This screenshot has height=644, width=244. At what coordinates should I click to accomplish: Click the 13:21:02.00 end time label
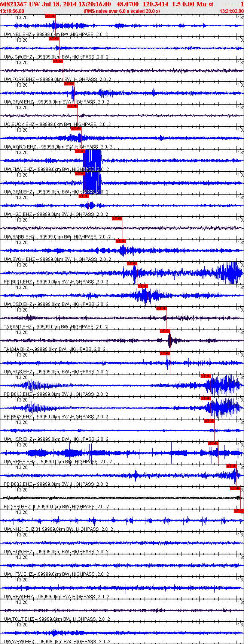coord(231,11)
